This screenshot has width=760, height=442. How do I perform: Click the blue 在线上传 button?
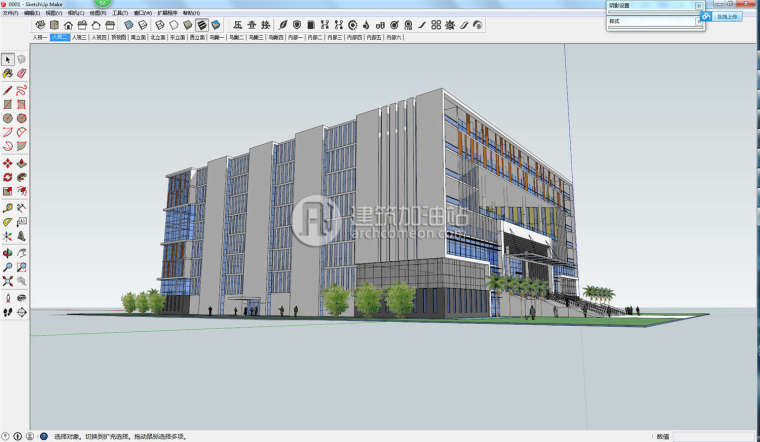click(728, 16)
